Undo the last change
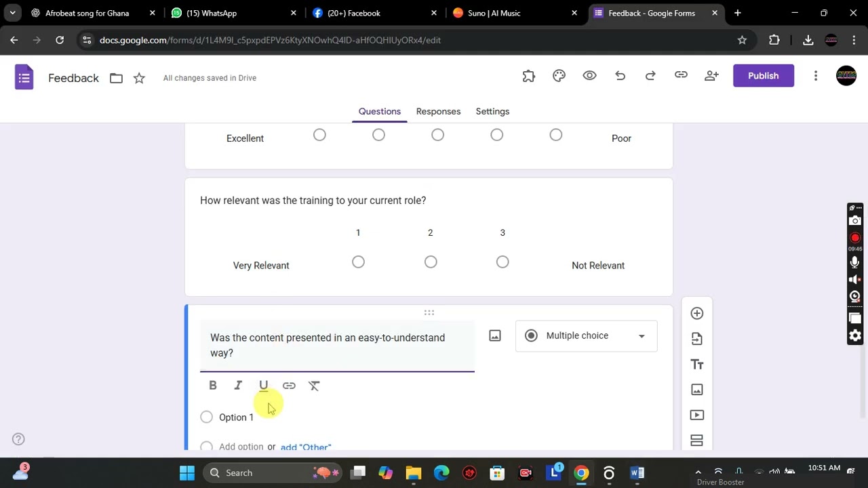The width and height of the screenshot is (868, 488). coord(620,76)
